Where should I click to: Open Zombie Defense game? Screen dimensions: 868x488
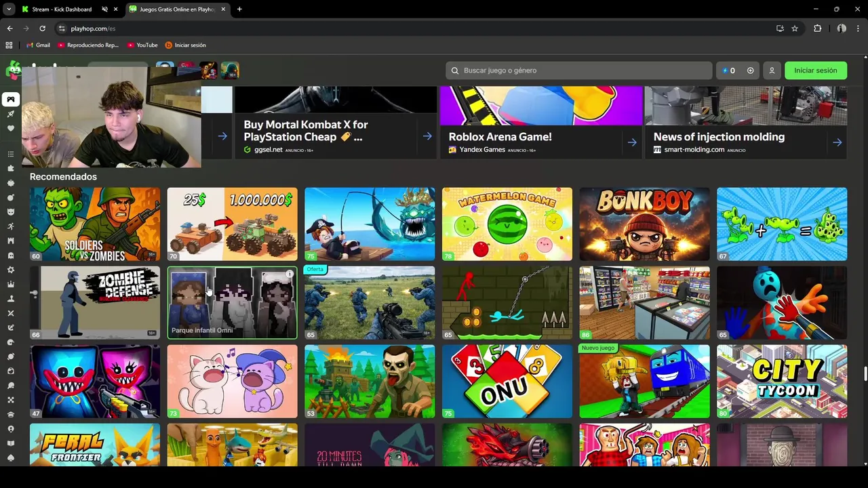(95, 303)
